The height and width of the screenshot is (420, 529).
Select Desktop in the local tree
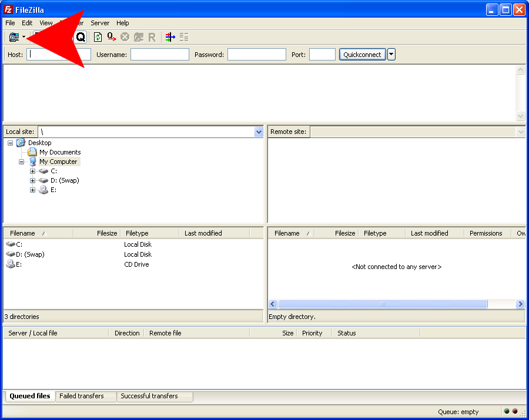tap(40, 143)
